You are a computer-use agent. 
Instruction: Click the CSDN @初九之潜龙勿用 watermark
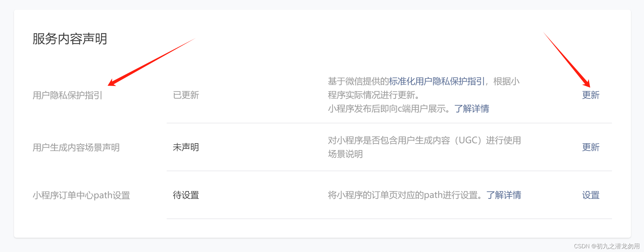click(x=606, y=246)
